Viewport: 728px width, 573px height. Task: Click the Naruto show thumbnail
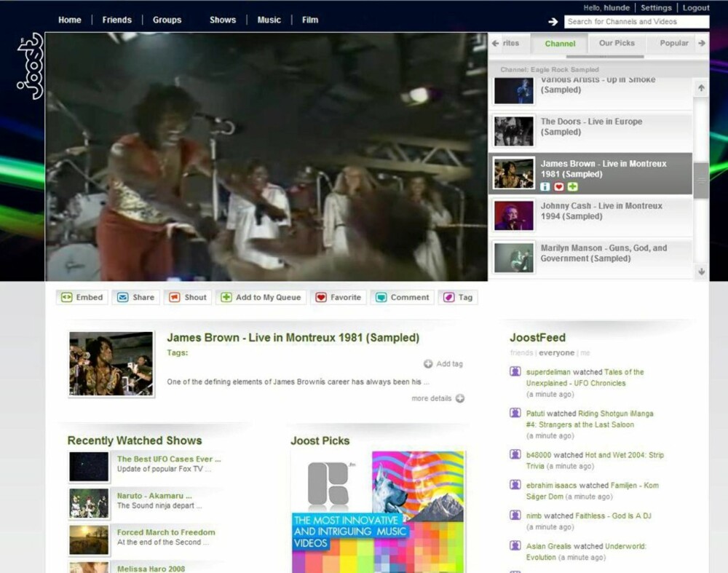[89, 503]
